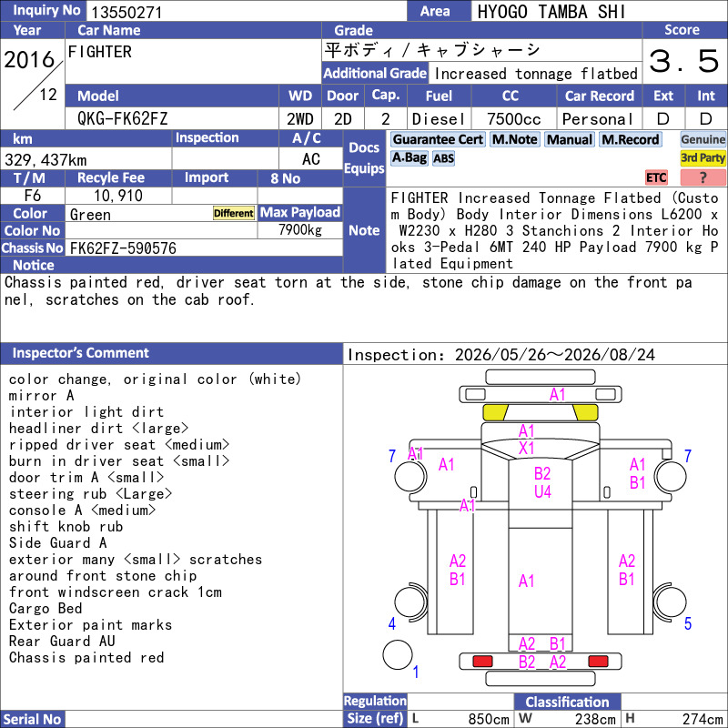This screenshot has width=728, height=728.
Task: Click the length value 850cm
Action: (x=489, y=719)
